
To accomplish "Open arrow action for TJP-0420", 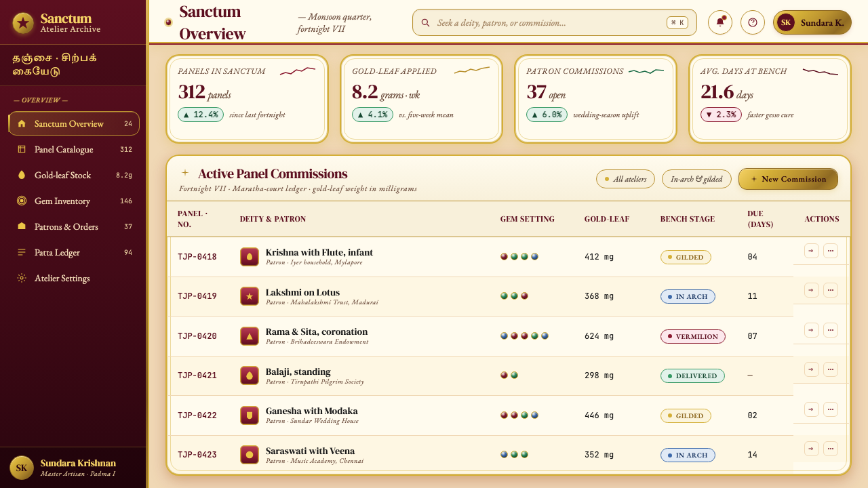I will 812,330.
